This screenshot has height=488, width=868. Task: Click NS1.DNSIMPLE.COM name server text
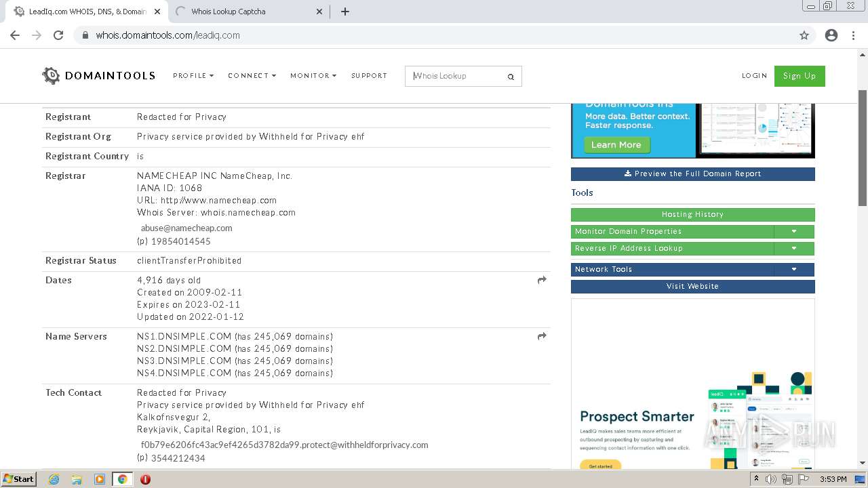[x=184, y=336]
